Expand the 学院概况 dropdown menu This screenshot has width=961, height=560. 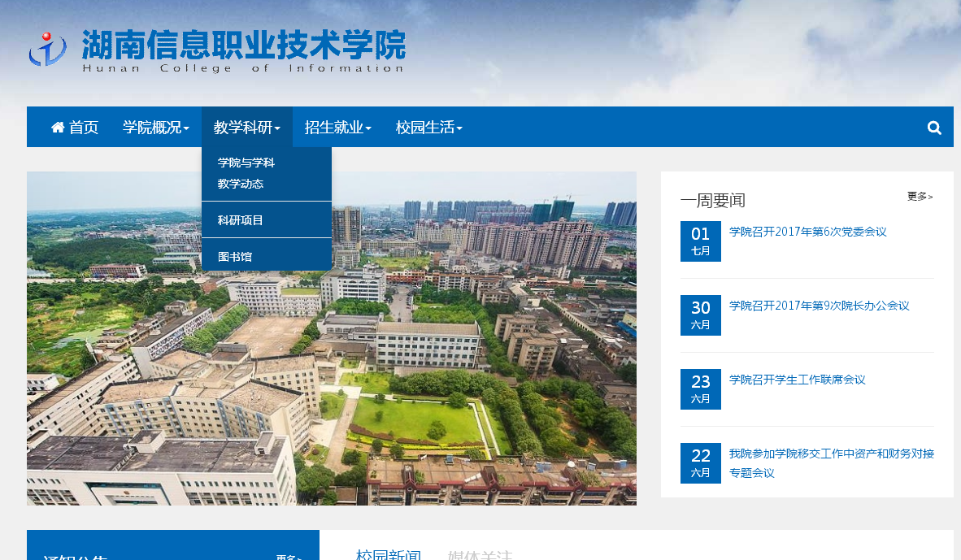(155, 128)
